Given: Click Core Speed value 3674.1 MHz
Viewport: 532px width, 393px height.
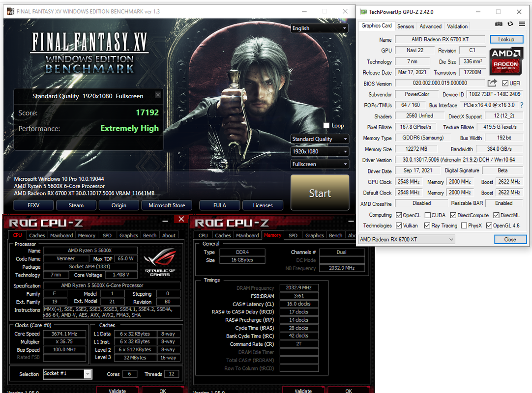Looking at the screenshot, I should (64, 334).
